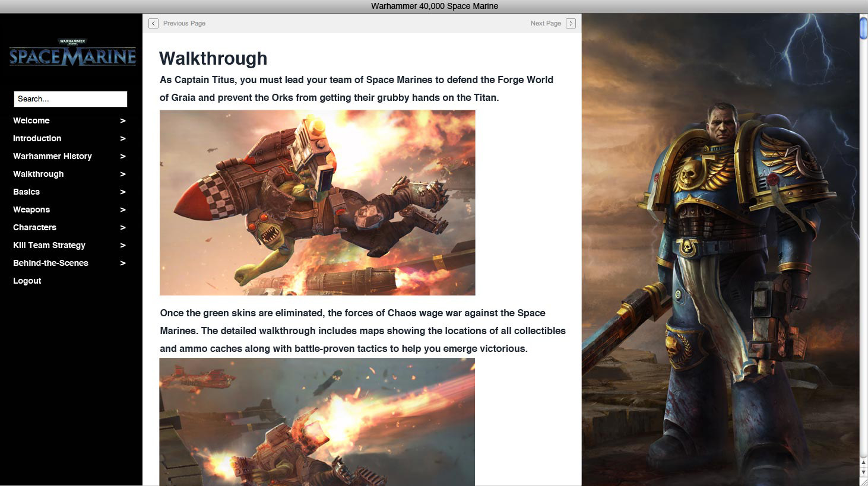Click the Previous Page text link

click(x=184, y=23)
